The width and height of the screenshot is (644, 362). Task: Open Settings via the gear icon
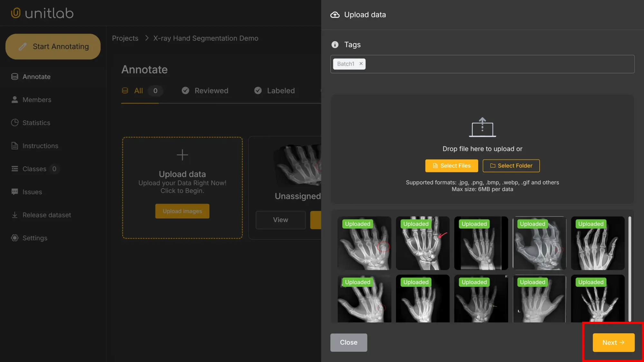tap(14, 238)
